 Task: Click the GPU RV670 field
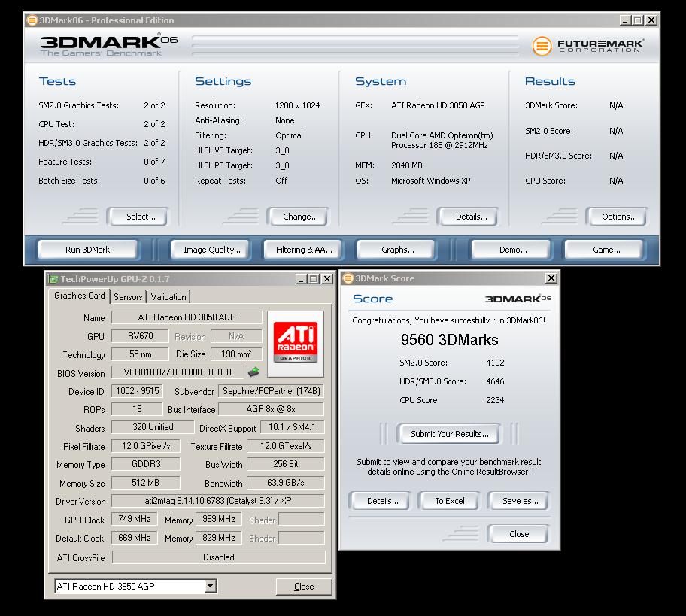(140, 336)
